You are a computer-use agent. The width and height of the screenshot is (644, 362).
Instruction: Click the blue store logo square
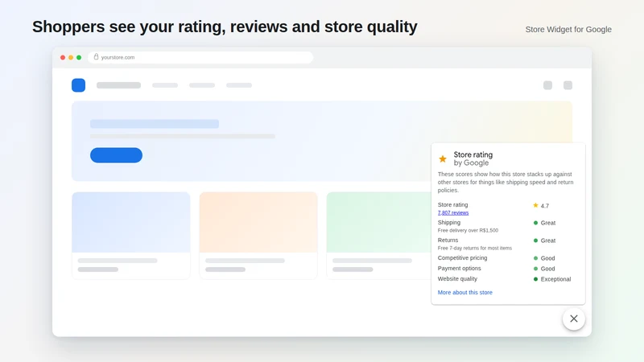click(x=78, y=85)
